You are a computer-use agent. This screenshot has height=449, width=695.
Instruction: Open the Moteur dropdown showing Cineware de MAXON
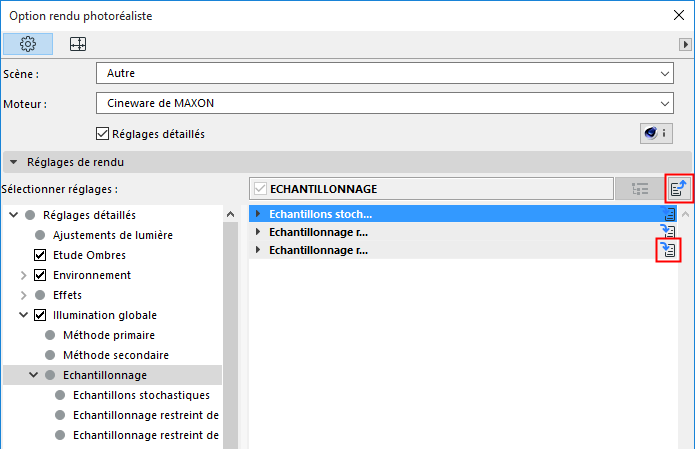pos(385,103)
